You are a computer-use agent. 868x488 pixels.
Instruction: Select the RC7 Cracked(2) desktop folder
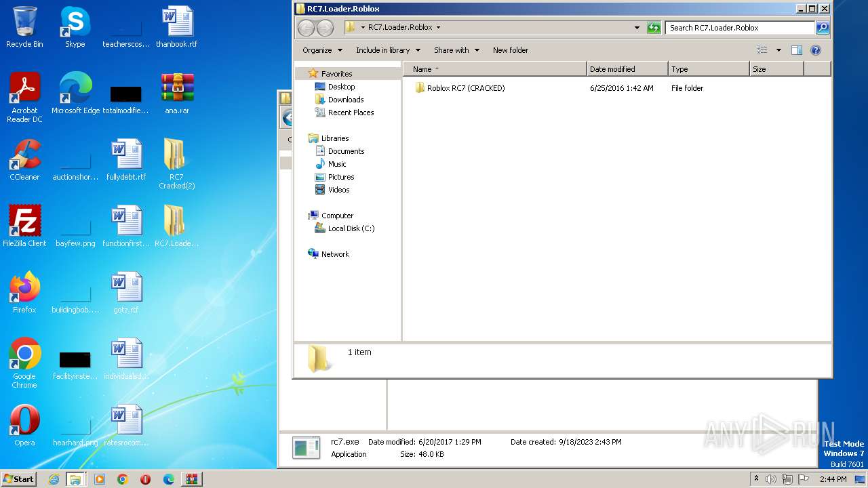pyautogui.click(x=177, y=164)
